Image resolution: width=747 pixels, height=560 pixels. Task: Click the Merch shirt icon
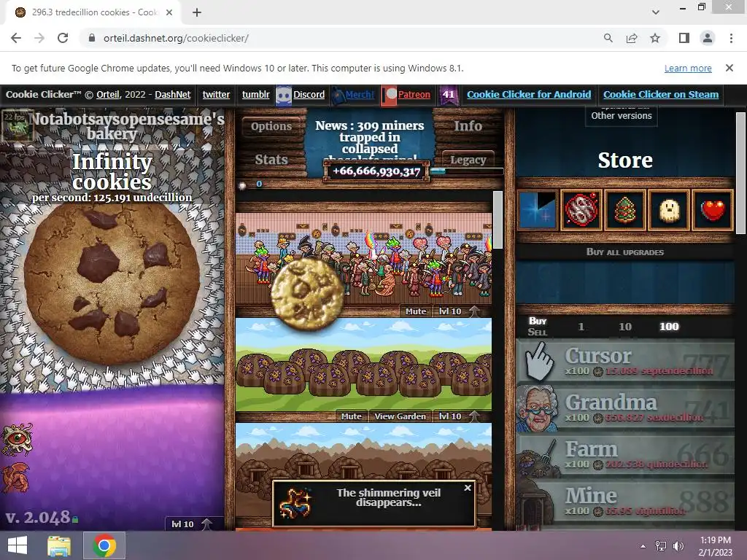tap(338, 96)
